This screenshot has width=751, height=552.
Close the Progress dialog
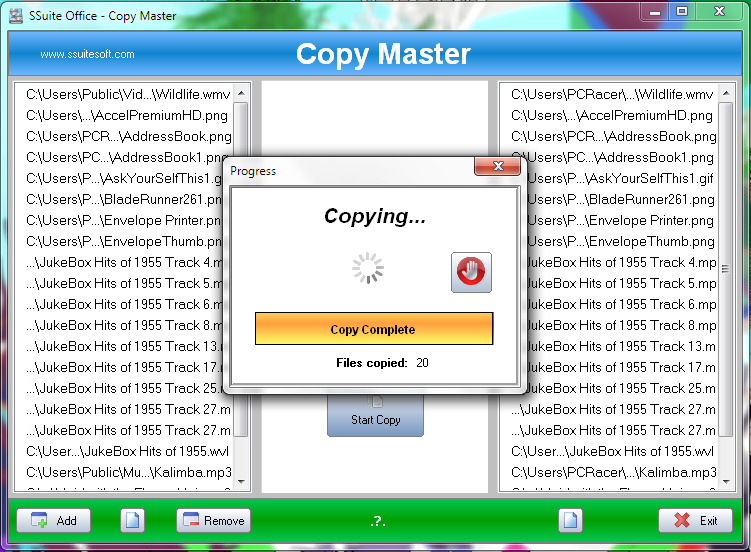[x=497, y=166]
